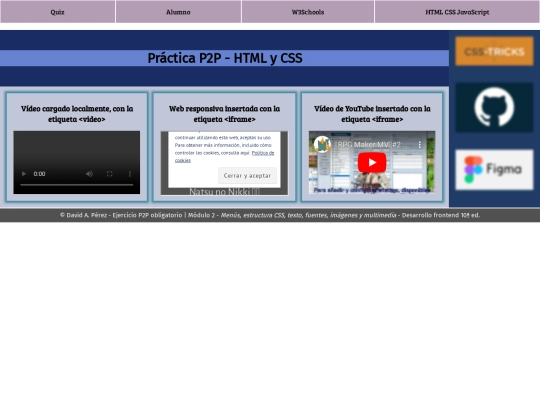
Task: Open the CSS-Tricks logo link
Action: click(494, 51)
